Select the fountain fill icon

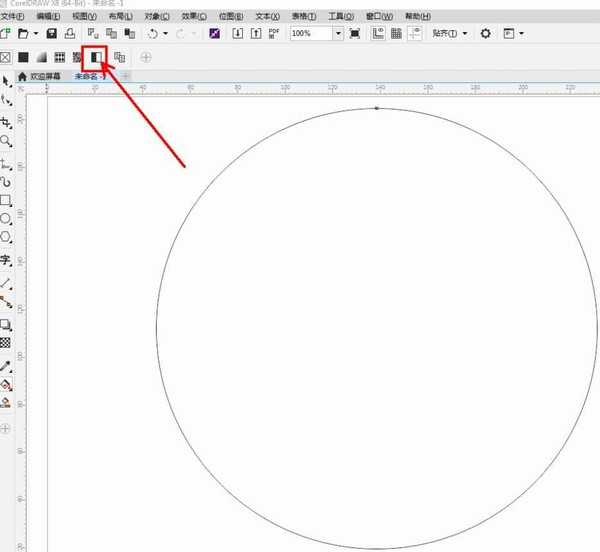click(x=42, y=57)
